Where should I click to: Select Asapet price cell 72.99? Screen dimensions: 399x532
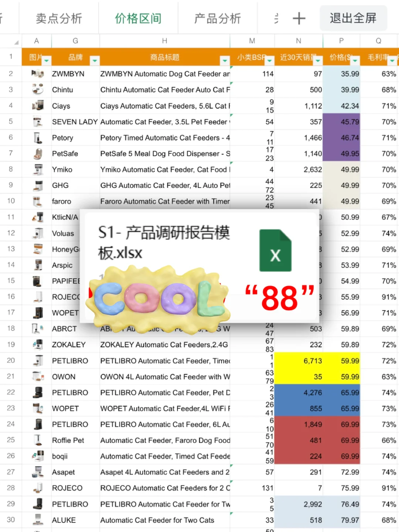341,472
